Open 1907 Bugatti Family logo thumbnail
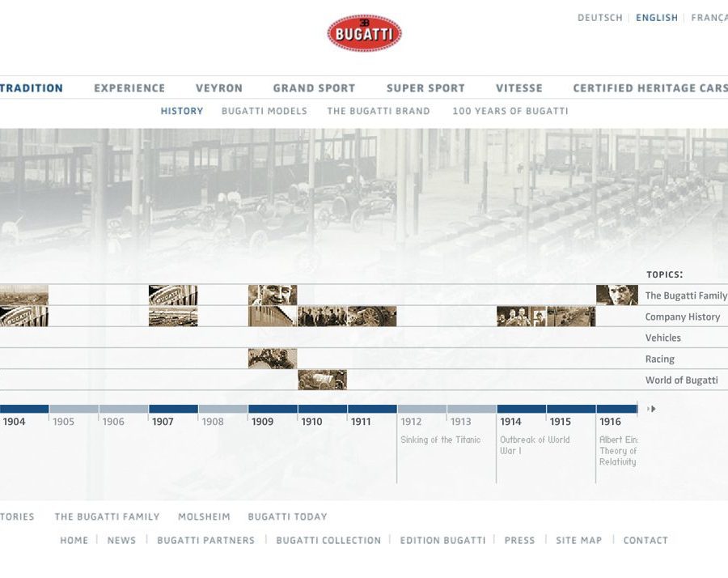728x578 pixels. coord(173,295)
